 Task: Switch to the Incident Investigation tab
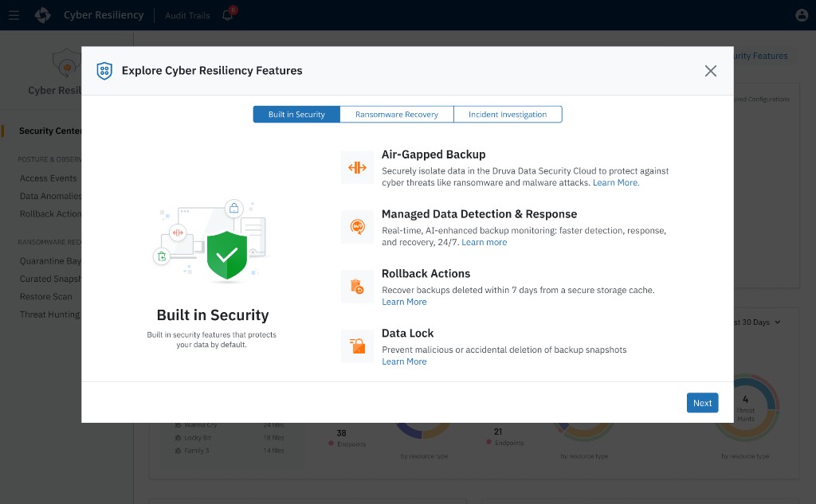pos(508,115)
